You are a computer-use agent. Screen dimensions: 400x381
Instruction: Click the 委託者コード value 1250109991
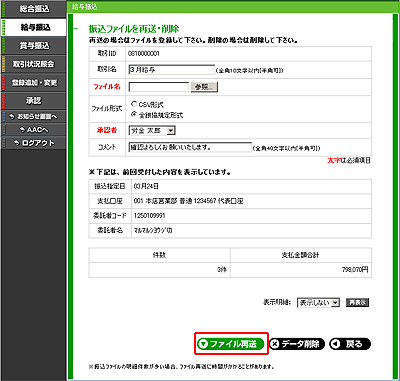(x=149, y=216)
